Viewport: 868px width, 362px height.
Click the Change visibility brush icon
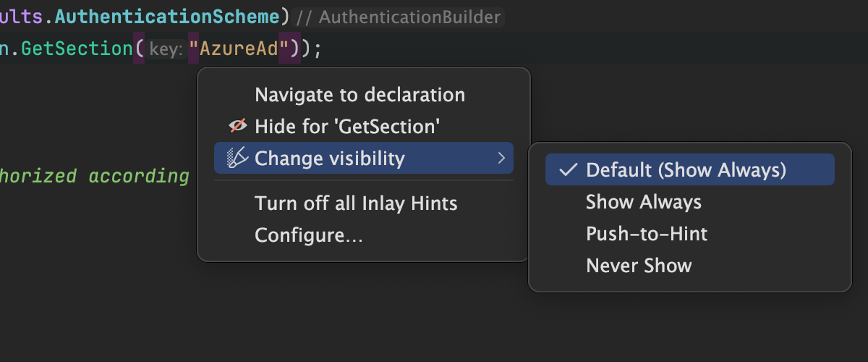pyautogui.click(x=237, y=158)
